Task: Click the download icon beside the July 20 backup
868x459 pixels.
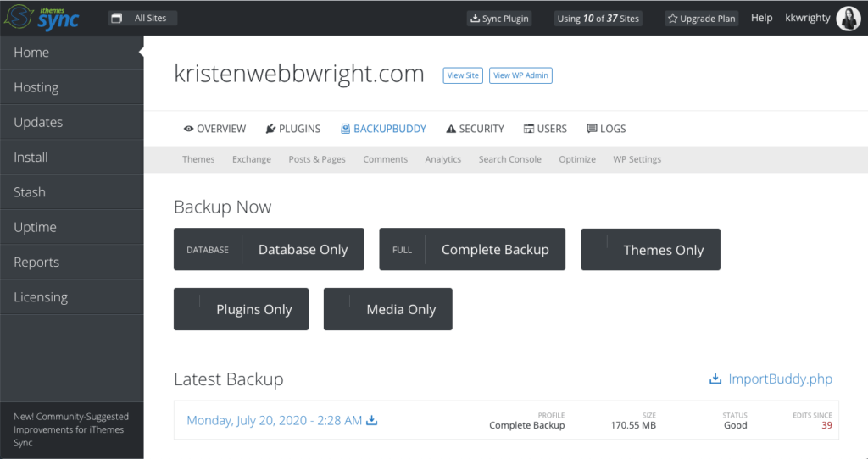Action: (372, 420)
